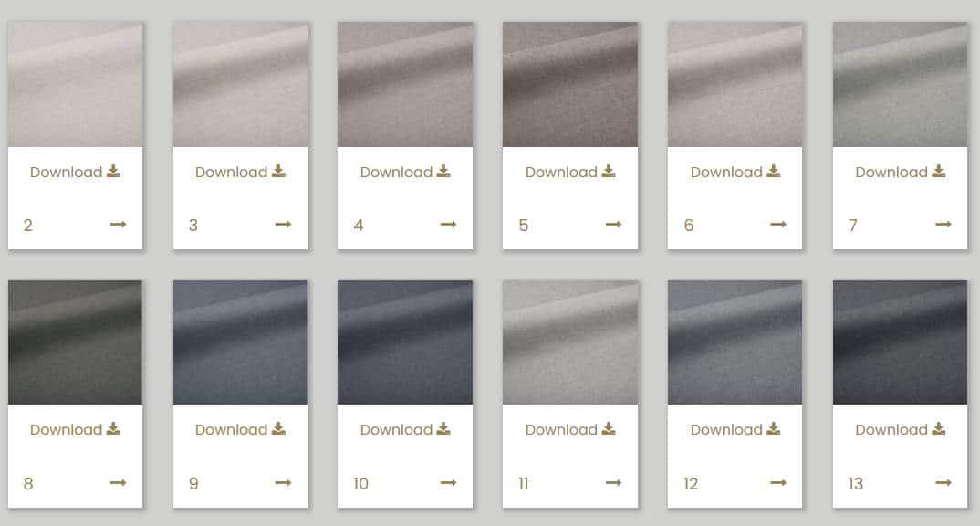This screenshot has width=980, height=526.
Task: Open fabric 3 via its arrow
Action: tap(283, 224)
